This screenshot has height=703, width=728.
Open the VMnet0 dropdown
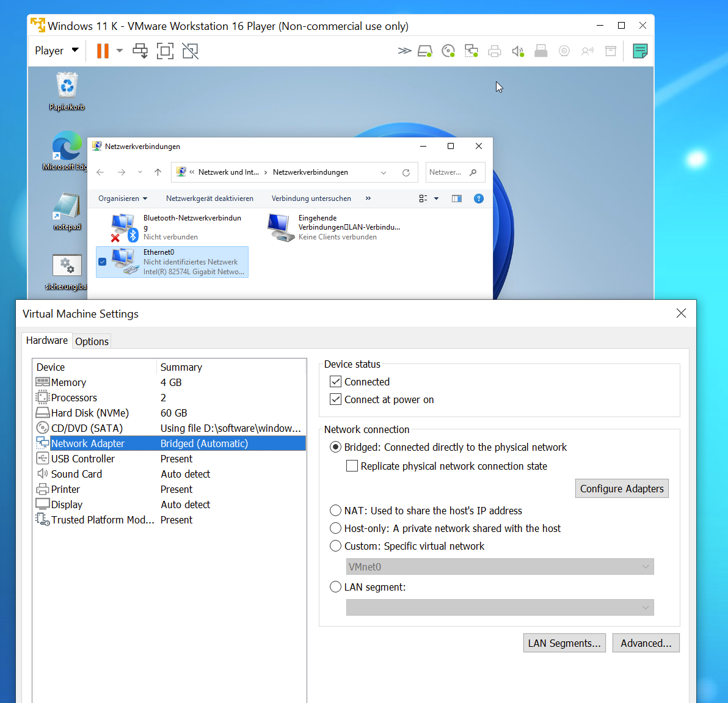point(500,566)
